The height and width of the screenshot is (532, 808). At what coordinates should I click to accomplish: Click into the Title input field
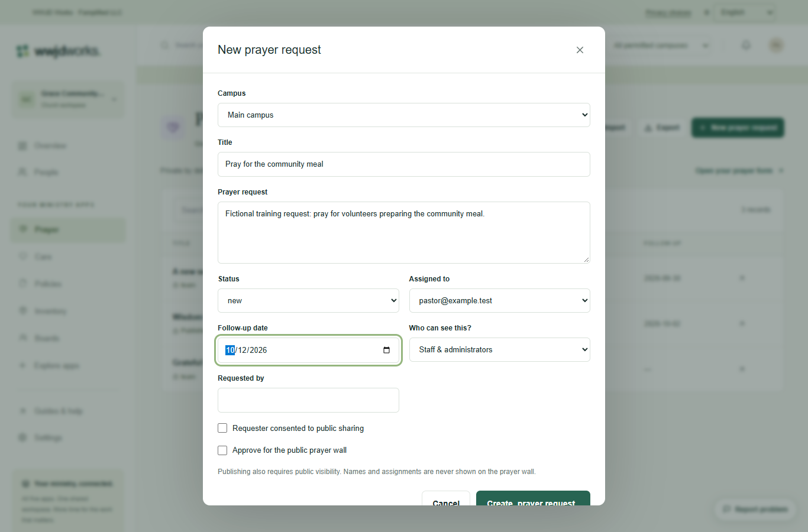(404, 164)
